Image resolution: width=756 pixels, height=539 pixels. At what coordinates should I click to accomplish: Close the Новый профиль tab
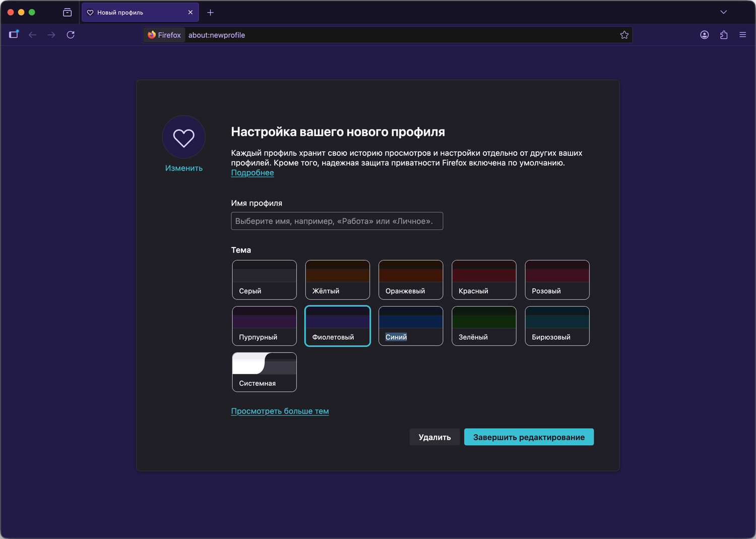tap(191, 13)
